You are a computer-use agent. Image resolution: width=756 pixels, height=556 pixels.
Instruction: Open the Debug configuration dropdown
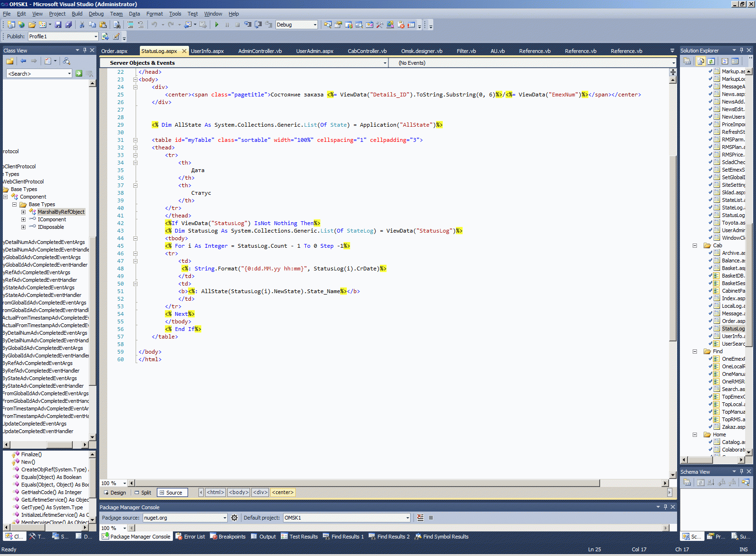pyautogui.click(x=315, y=25)
